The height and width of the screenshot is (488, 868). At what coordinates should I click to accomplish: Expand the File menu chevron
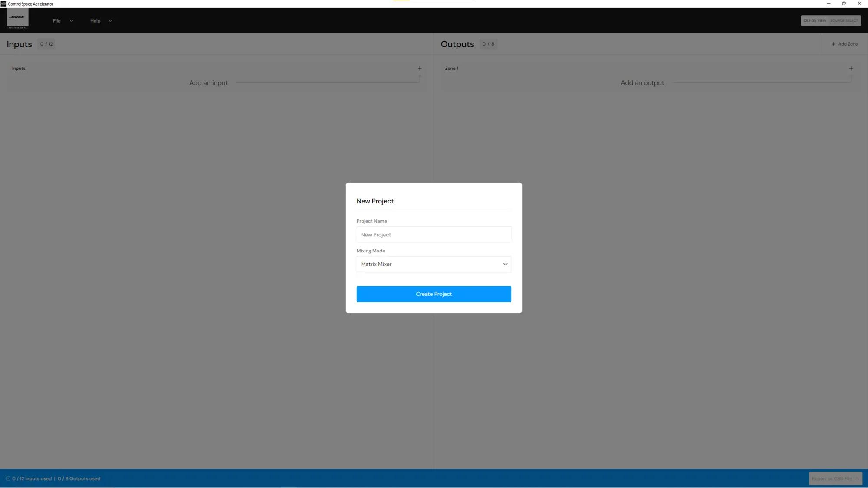(72, 21)
